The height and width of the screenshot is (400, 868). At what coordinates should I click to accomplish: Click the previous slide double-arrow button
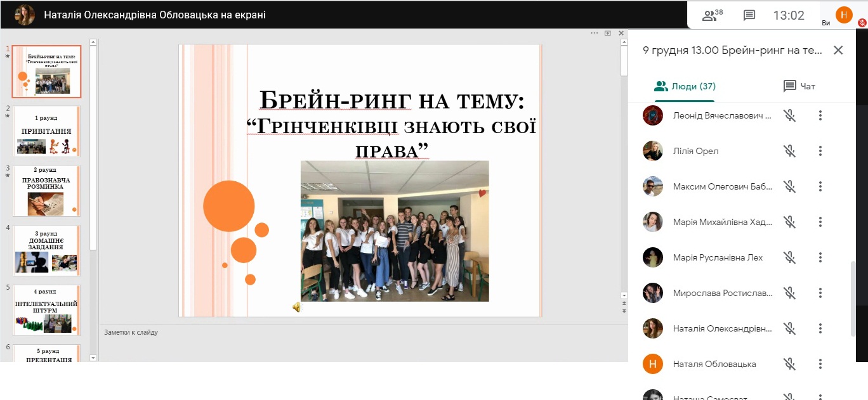[x=624, y=304]
